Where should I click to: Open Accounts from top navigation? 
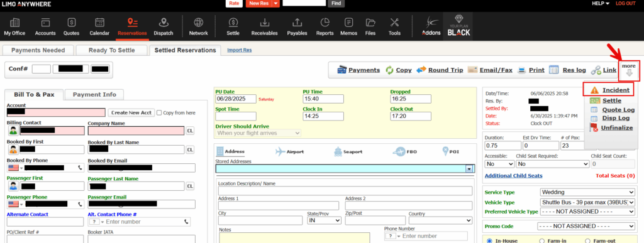(45, 26)
